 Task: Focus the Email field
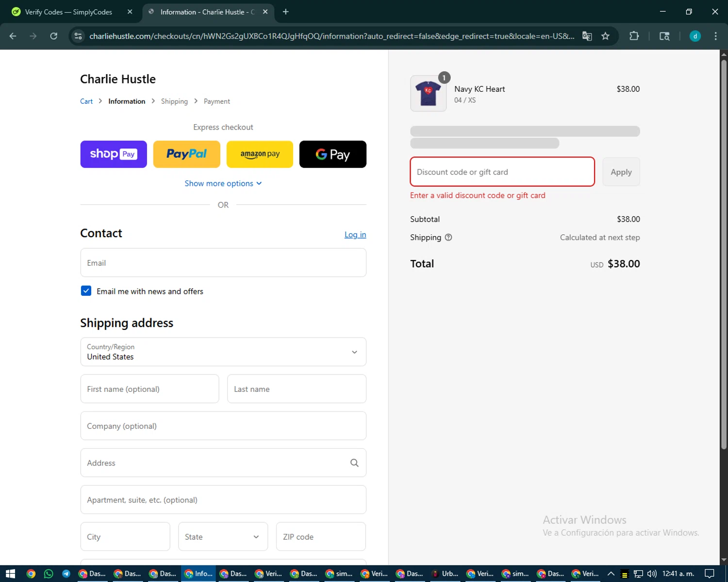point(223,263)
